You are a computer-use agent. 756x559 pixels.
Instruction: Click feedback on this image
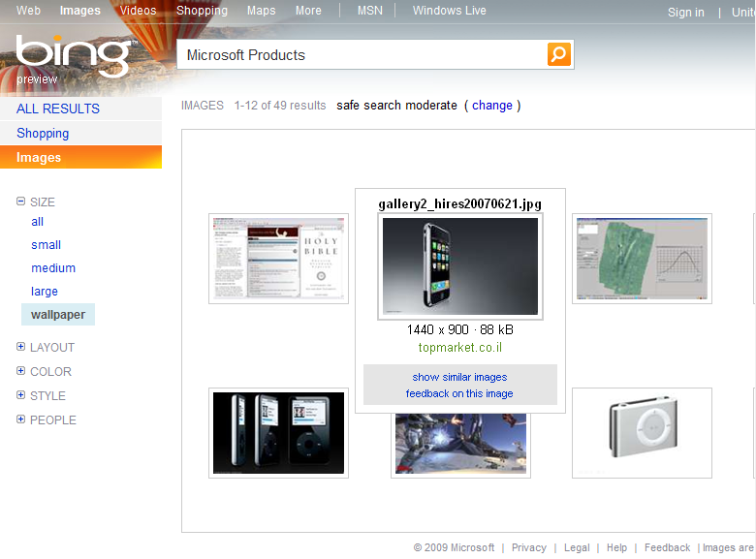click(459, 393)
